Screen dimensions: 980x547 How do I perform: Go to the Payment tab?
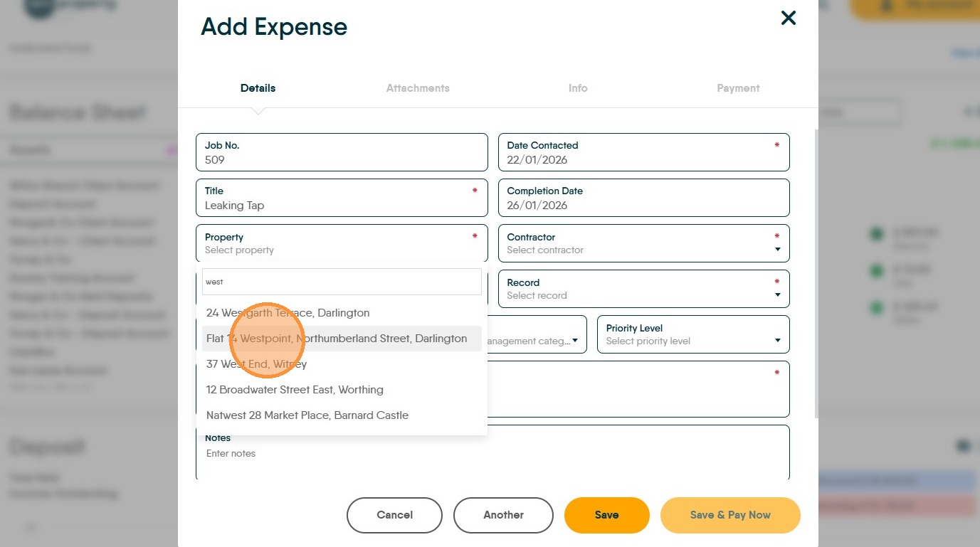click(x=738, y=88)
